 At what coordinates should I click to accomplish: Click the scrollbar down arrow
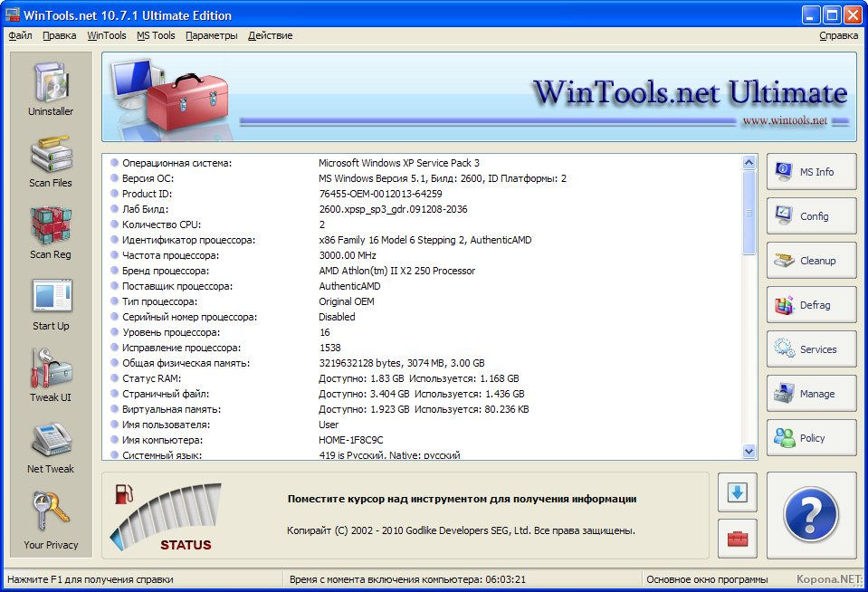point(749,452)
